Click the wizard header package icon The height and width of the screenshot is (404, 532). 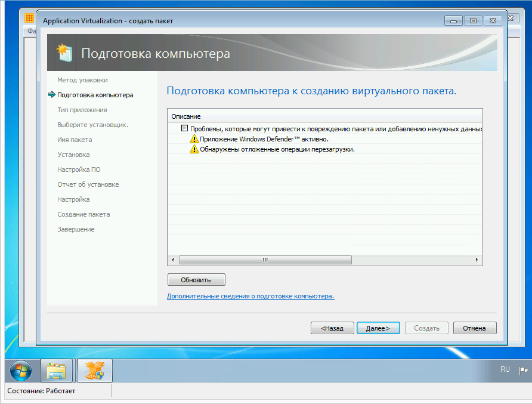pos(64,53)
